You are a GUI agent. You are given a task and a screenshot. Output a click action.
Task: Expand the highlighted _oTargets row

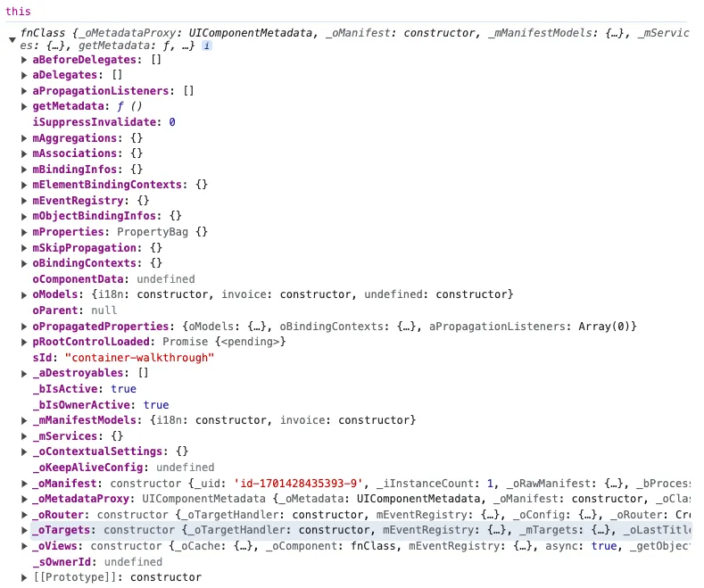click(x=24, y=531)
